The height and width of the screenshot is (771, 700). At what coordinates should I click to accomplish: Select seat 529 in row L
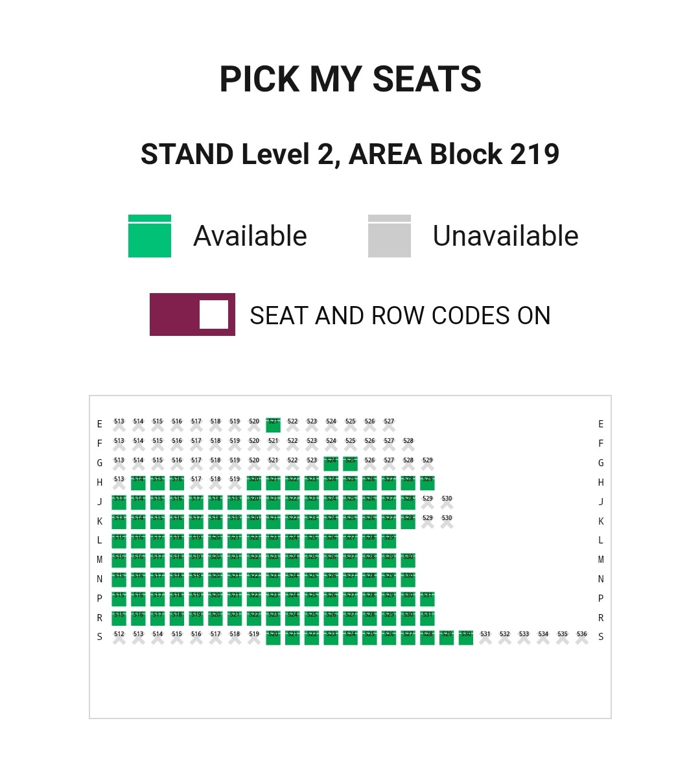(389, 541)
